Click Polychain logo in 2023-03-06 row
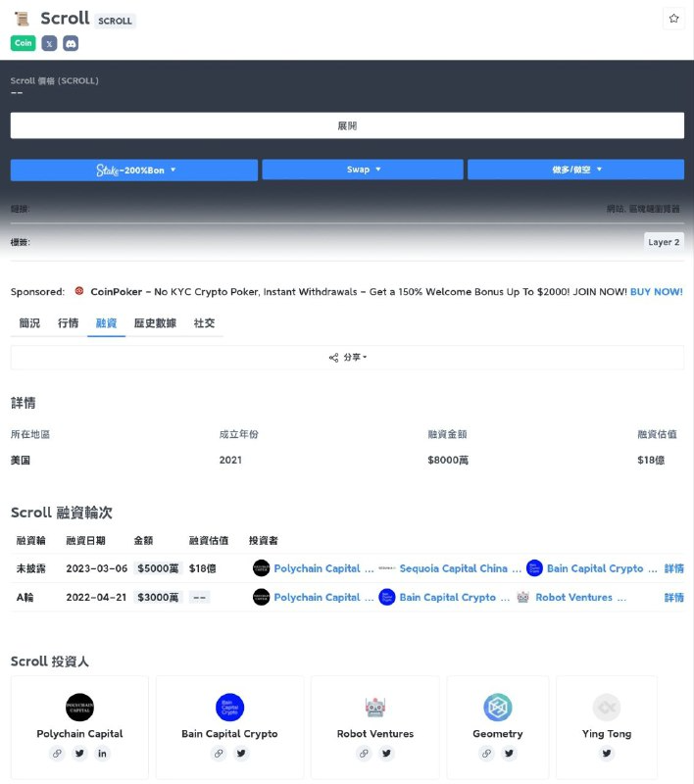694x784 pixels. 261,568
